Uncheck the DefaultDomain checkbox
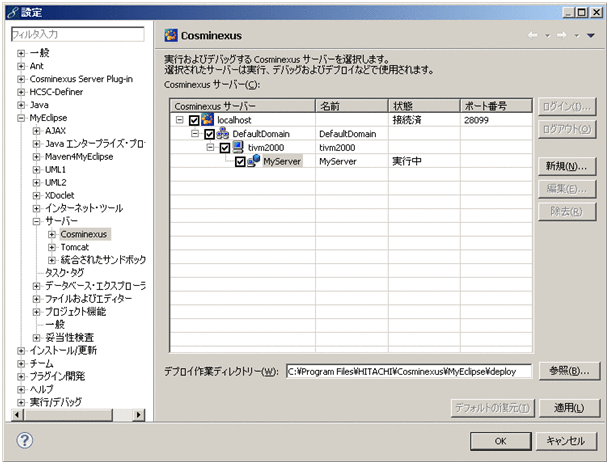The width and height of the screenshot is (611, 465). click(210, 134)
